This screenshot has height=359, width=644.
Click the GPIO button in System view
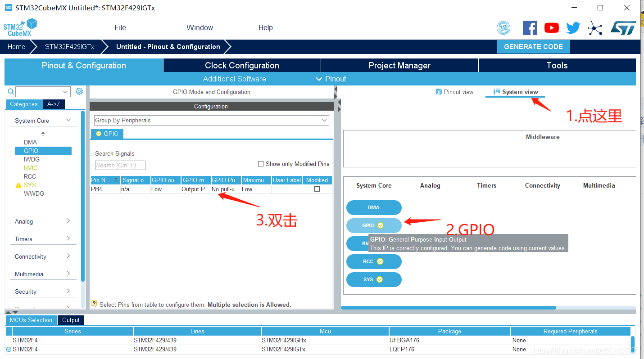point(374,225)
